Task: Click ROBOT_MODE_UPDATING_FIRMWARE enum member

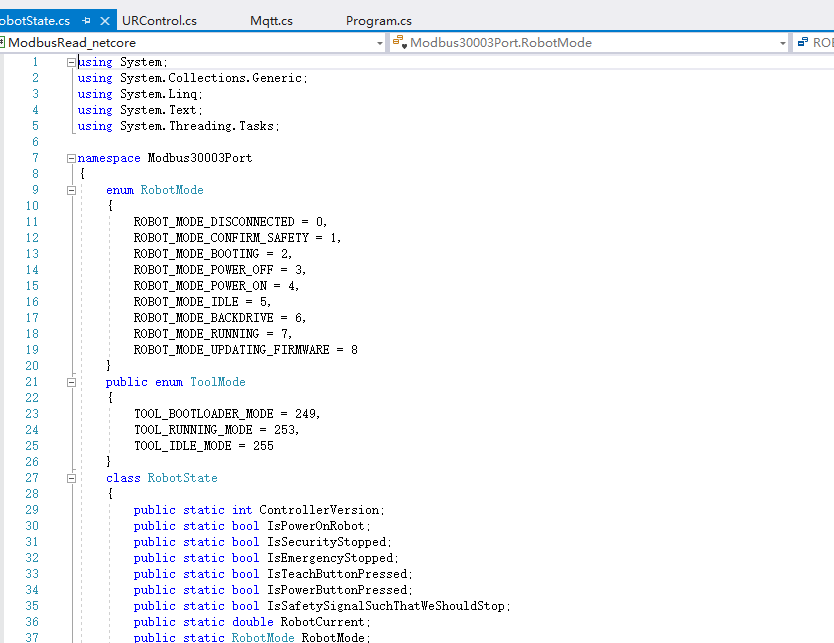Action: tap(231, 349)
